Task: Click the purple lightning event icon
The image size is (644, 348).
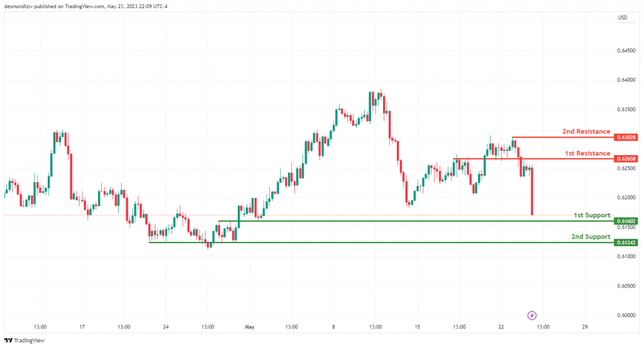Action: pyautogui.click(x=532, y=315)
